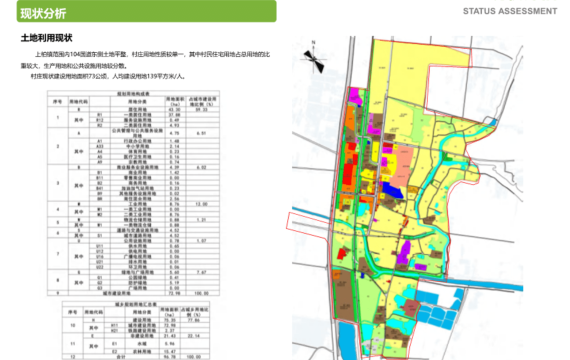Click the purple parcel in southern map area
The height and width of the screenshot is (360, 570).
404,252
